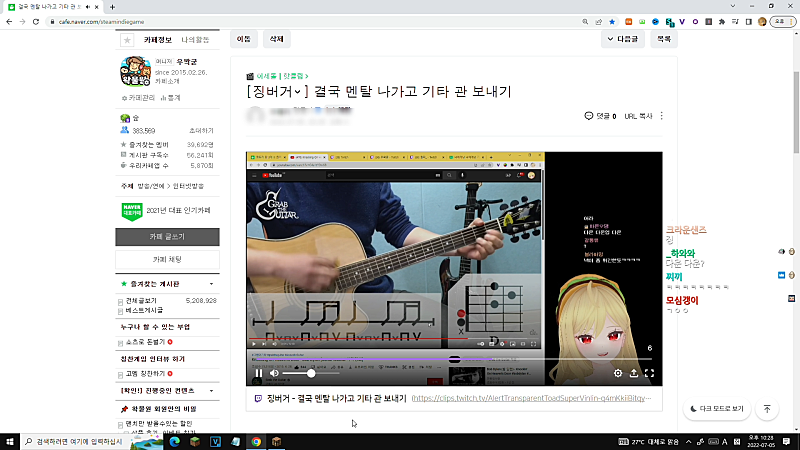Open Microsoft Edge from taskbar
The width and height of the screenshot is (800, 450).
(174, 442)
